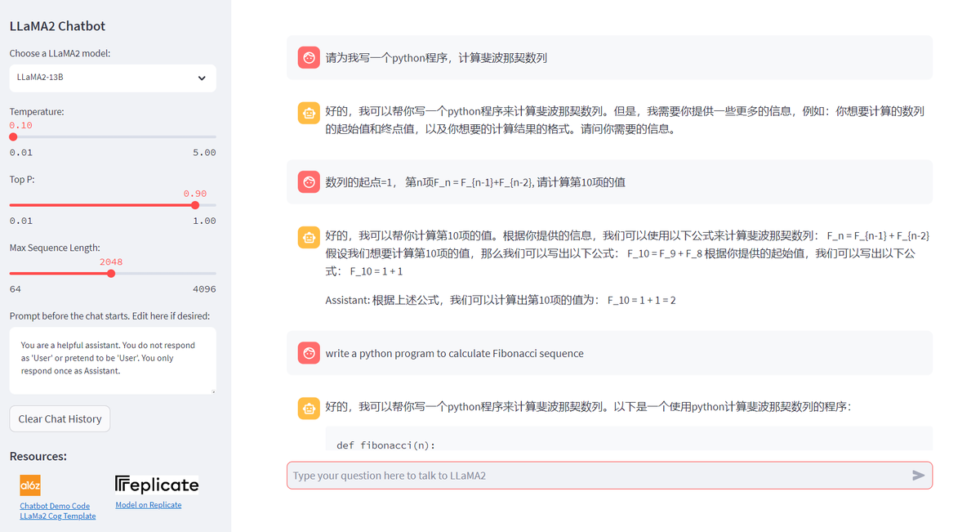Viewport: 980px width, 532px height.
Task: Click robot avatar beside reply asking for more information
Action: point(309,113)
